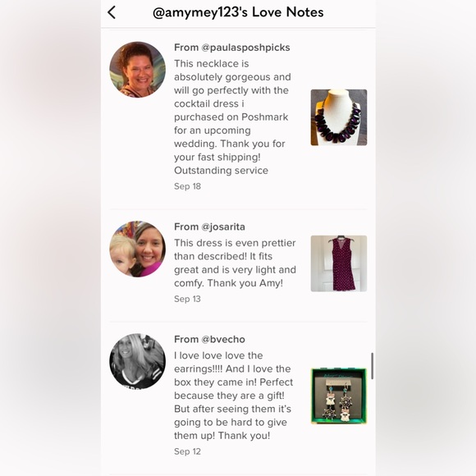Click the Sep 18 date stamp
The height and width of the screenshot is (476, 476).
[x=187, y=186]
